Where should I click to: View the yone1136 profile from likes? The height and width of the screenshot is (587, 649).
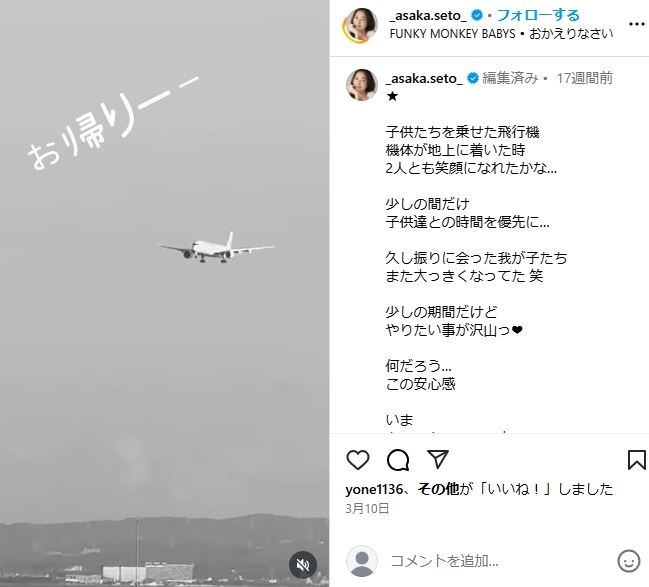click(x=374, y=489)
